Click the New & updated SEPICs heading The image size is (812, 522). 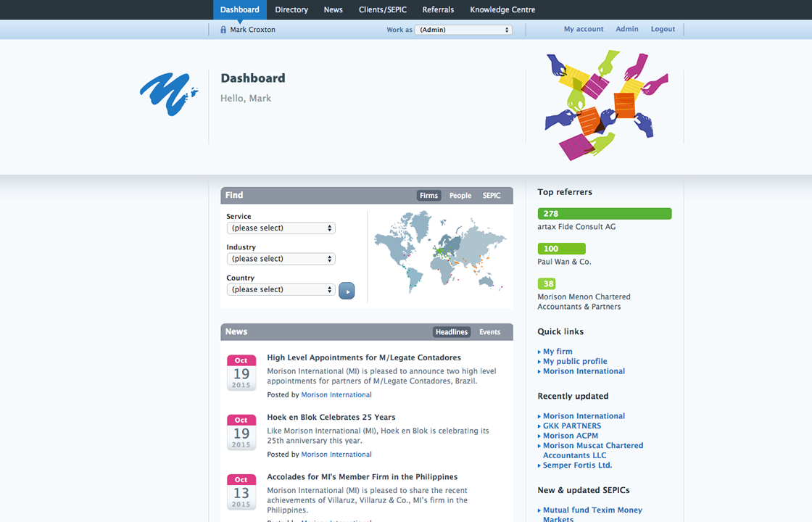click(x=584, y=490)
